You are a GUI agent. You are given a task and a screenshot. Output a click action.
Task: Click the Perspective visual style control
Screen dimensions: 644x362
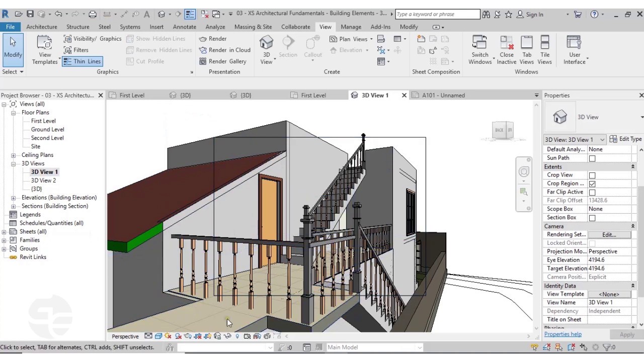[x=125, y=336]
